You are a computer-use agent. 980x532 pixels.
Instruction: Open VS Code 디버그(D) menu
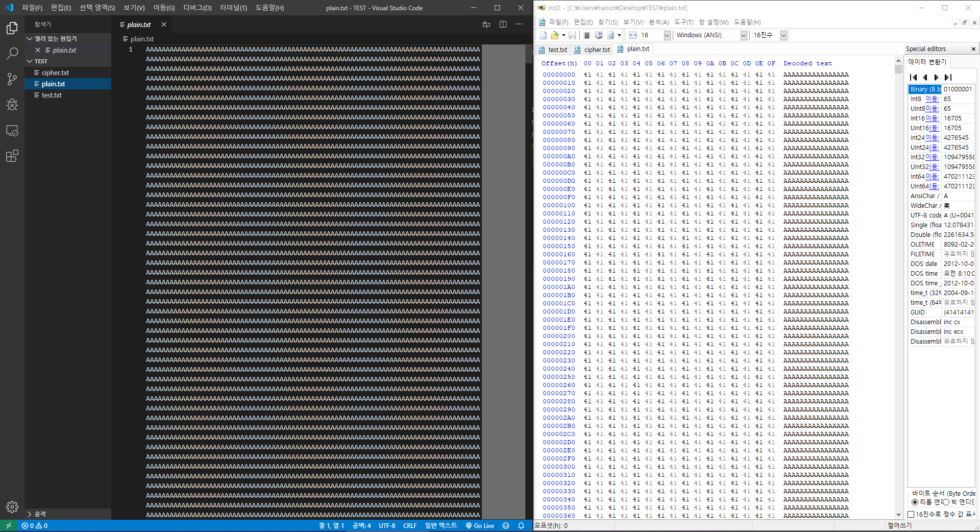[197, 8]
